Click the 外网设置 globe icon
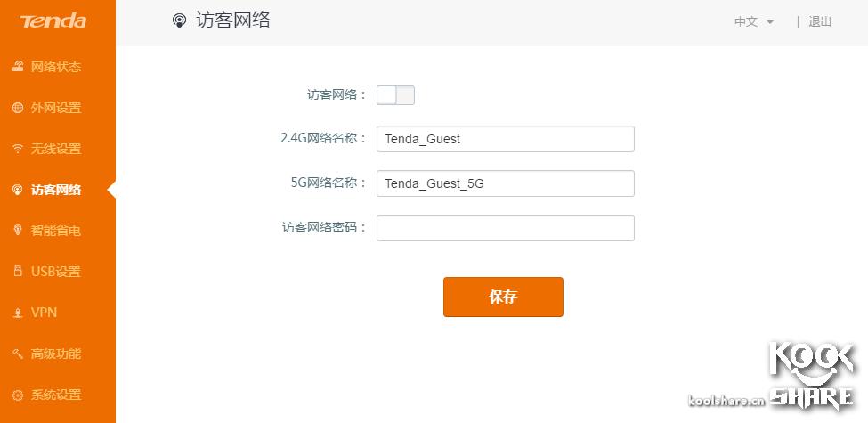Image resolution: width=868 pixels, height=423 pixels. point(18,108)
